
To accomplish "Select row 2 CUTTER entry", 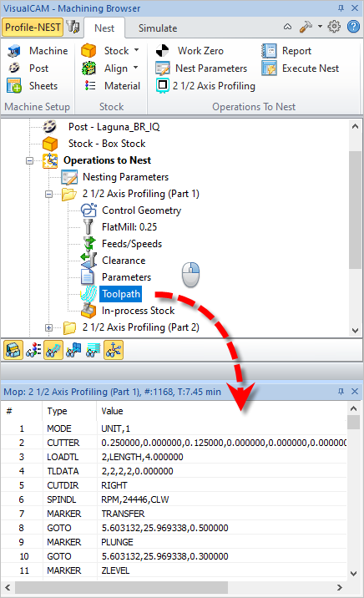I will click(174, 443).
